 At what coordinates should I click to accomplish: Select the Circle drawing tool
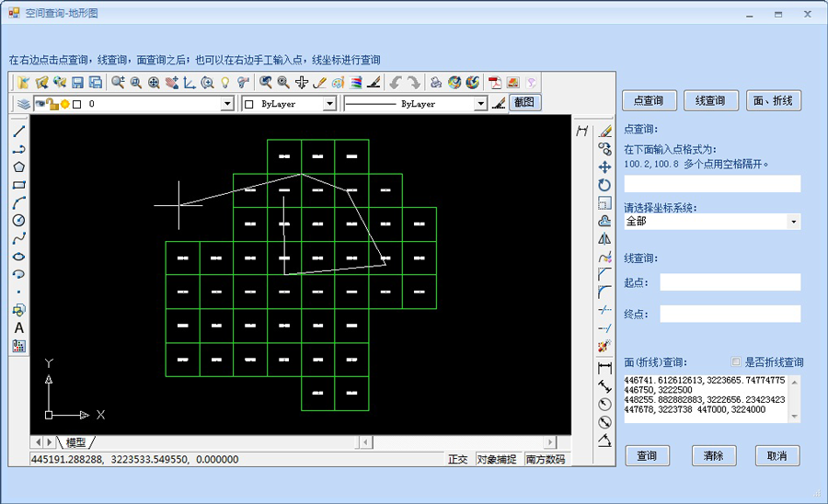[x=18, y=220]
